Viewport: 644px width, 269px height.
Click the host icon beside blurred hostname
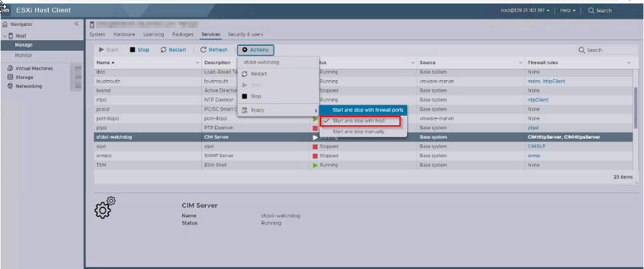92,25
